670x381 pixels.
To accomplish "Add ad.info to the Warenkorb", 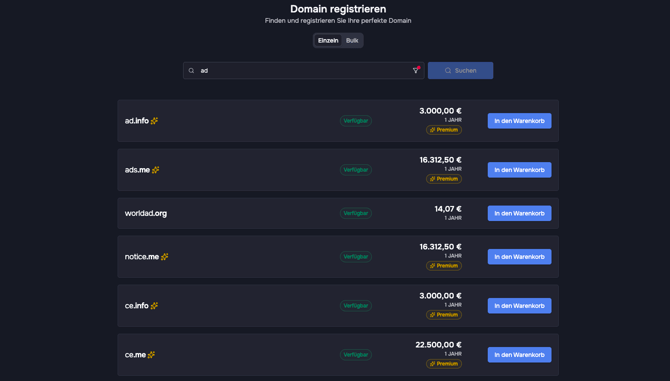I will pos(520,121).
